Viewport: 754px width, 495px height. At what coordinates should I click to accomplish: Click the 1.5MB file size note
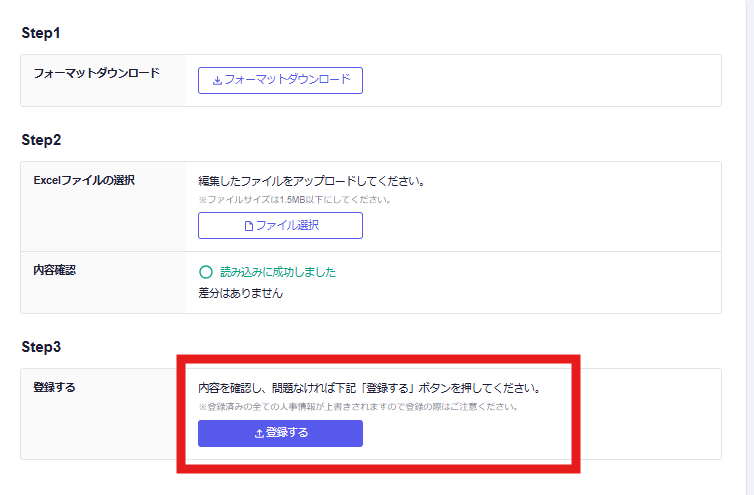pos(294,199)
